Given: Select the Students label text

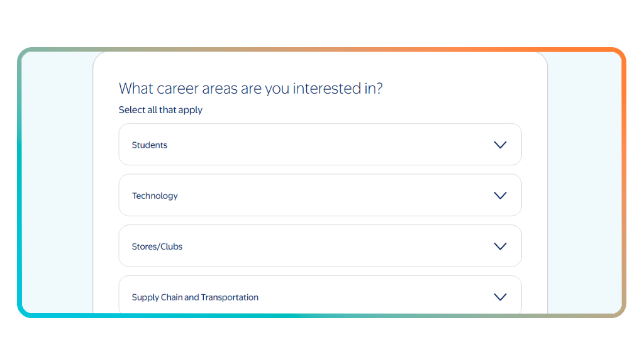Looking at the screenshot, I should (x=150, y=145).
